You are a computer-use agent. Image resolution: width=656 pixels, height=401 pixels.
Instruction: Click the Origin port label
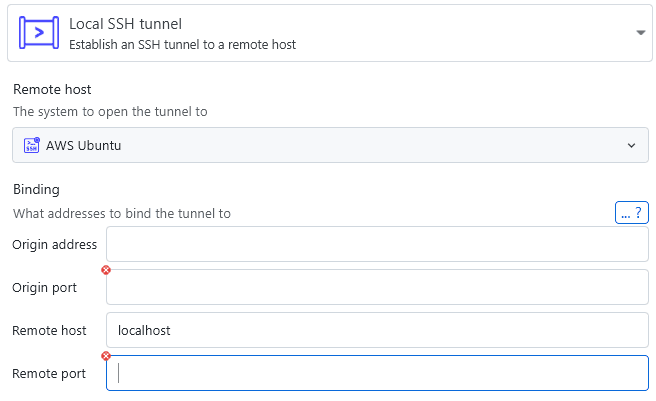[x=45, y=287]
